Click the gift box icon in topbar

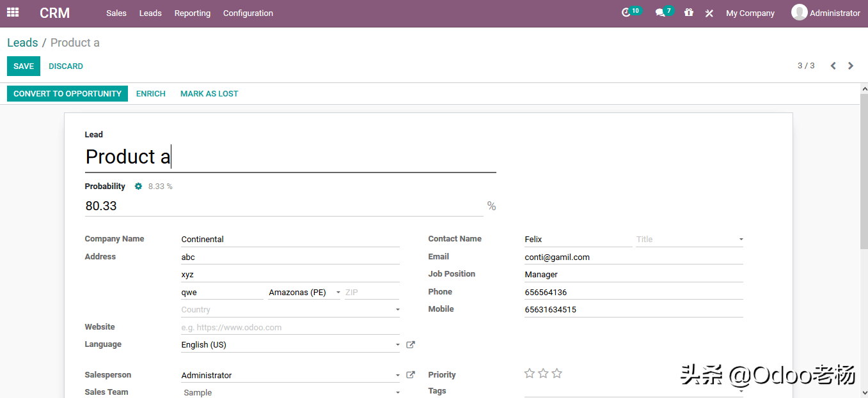tap(688, 12)
